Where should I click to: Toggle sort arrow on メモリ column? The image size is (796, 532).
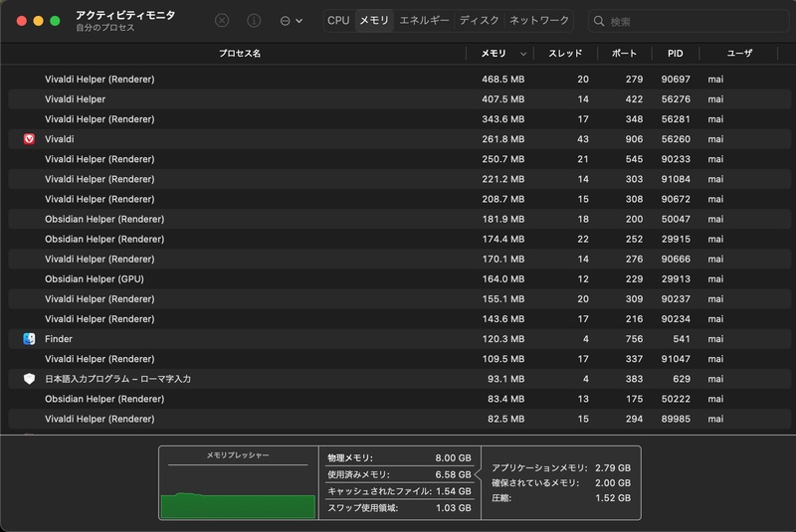point(523,54)
